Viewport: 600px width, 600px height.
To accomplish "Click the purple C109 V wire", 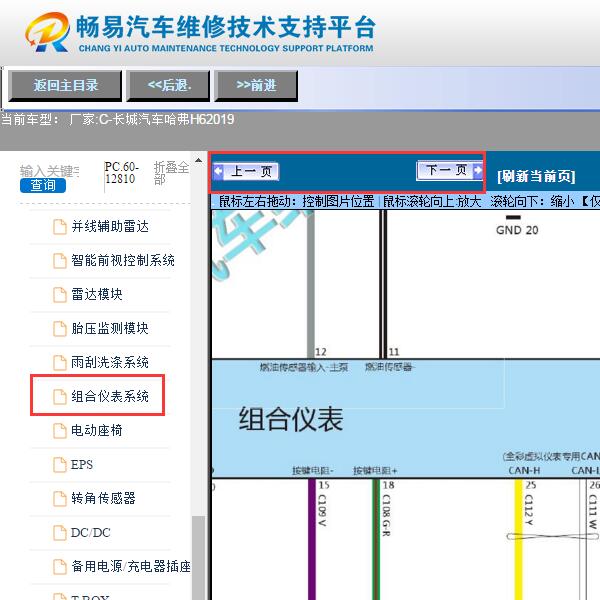I will point(312,539).
